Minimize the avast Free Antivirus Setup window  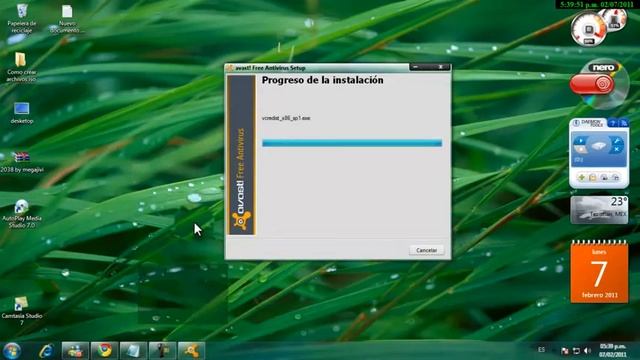(x=417, y=67)
